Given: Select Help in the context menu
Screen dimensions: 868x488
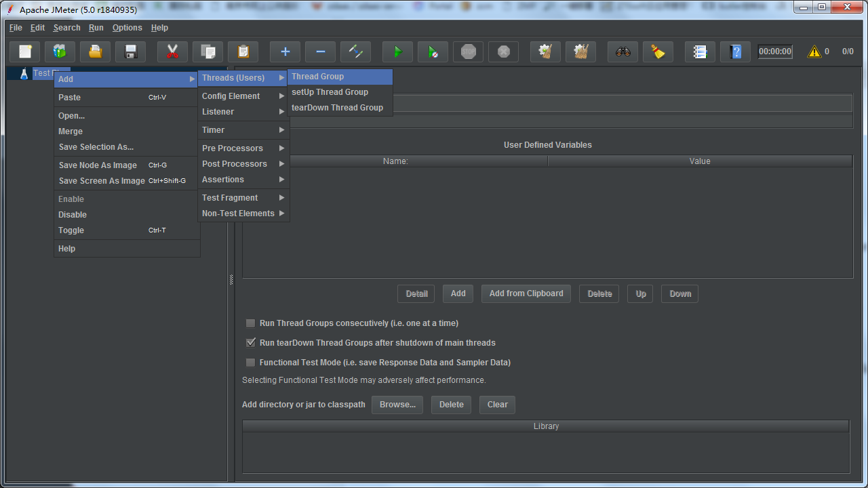Looking at the screenshot, I should (127, 249).
